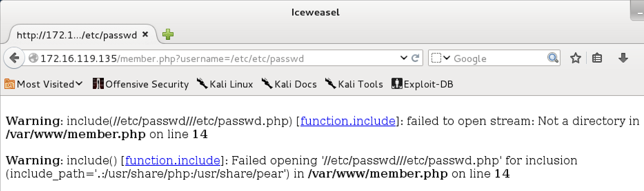Screen dimensions: 644x191
Task: Bookmark this page with the star icon
Action: pos(575,58)
